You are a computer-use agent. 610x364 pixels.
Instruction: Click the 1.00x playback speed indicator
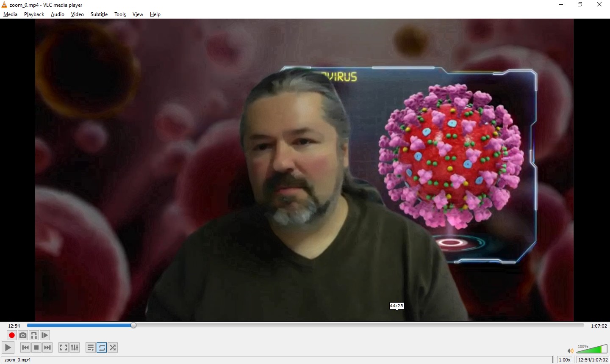point(565,360)
